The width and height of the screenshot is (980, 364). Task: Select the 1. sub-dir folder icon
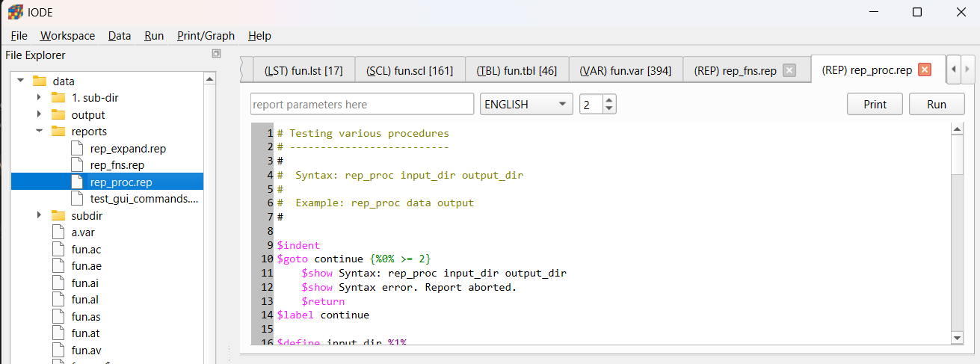58,97
